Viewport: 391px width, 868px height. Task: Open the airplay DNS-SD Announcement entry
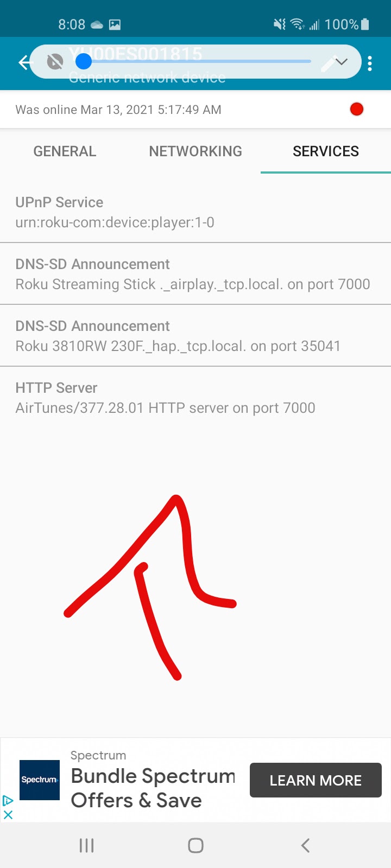(x=195, y=274)
